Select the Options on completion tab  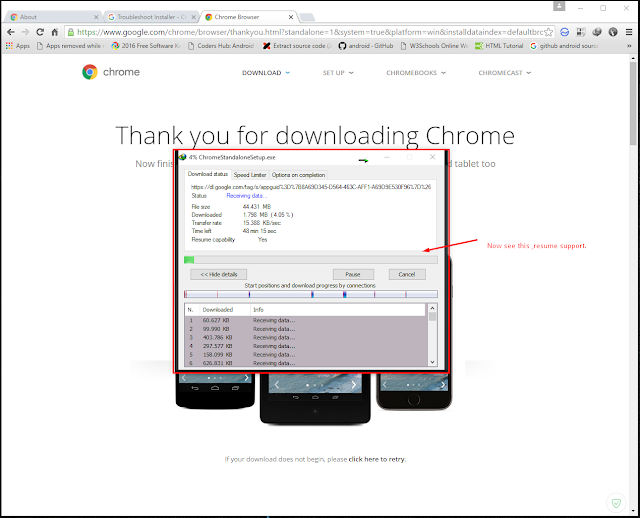pos(298,175)
